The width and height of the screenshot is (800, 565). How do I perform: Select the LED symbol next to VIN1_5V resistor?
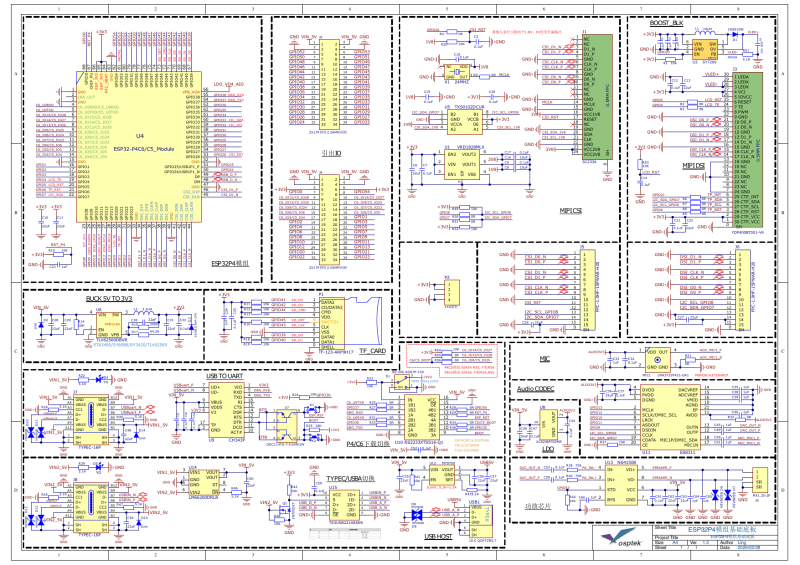point(101,379)
